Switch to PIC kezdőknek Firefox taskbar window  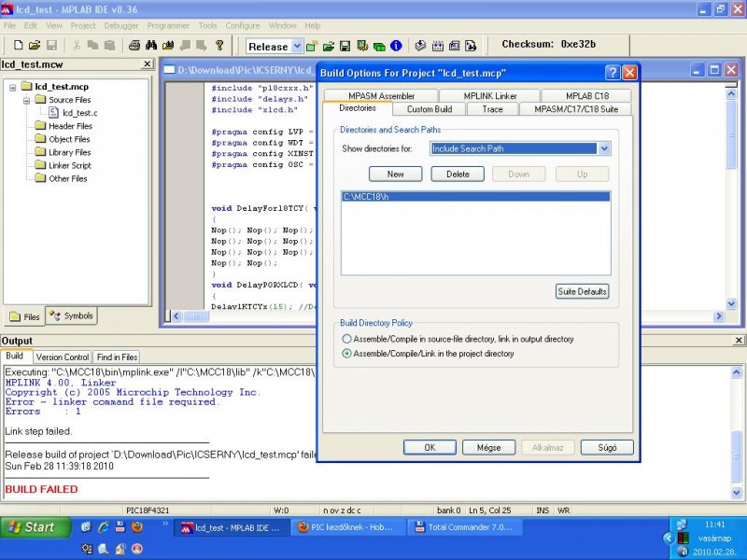pyautogui.click(x=346, y=527)
